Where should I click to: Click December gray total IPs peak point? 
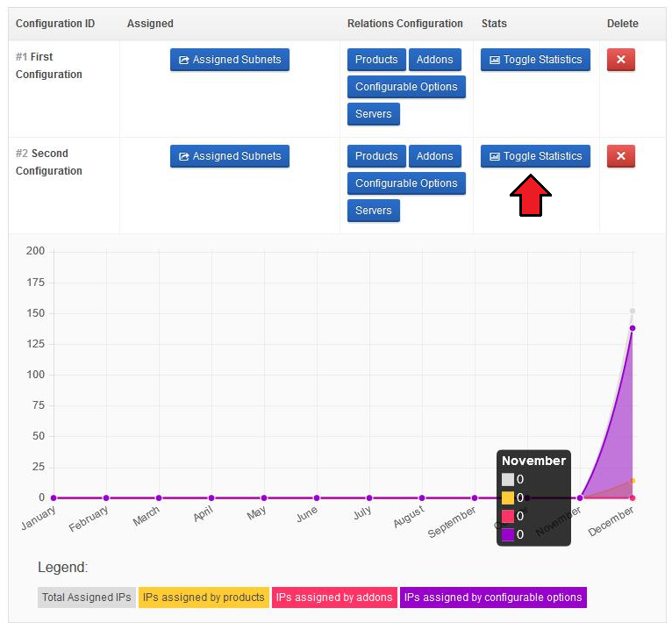click(x=633, y=311)
